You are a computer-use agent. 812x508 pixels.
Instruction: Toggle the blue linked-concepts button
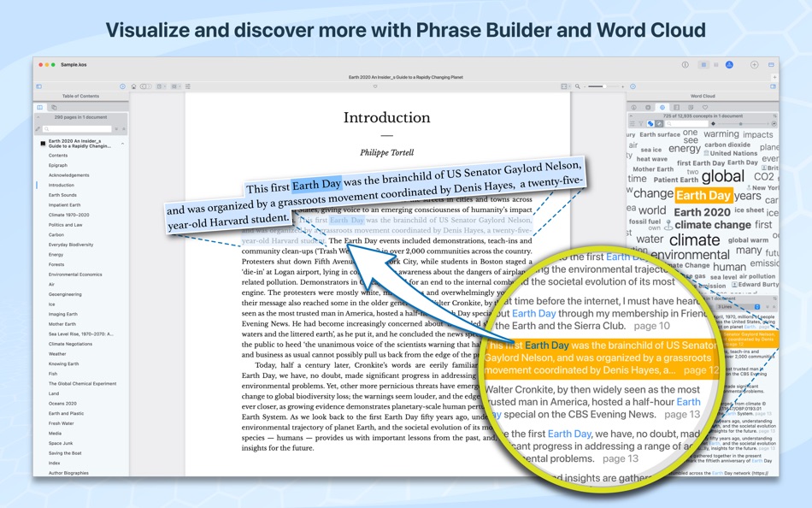tap(650, 124)
